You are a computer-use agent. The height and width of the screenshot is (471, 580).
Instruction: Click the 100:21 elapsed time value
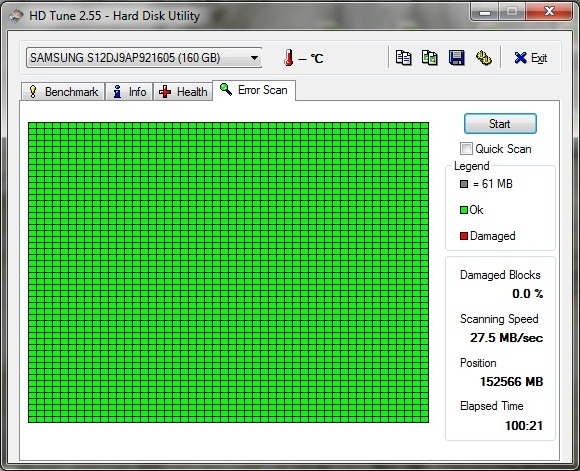524,425
